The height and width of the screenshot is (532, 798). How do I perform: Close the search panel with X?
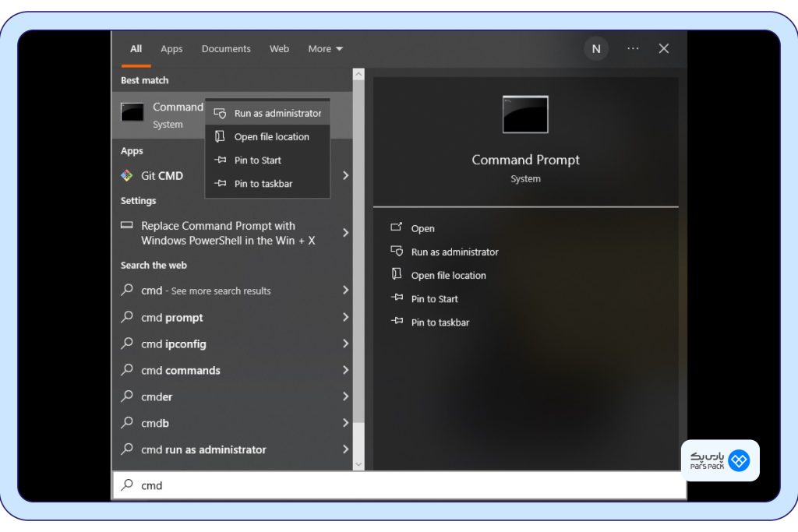coord(664,48)
